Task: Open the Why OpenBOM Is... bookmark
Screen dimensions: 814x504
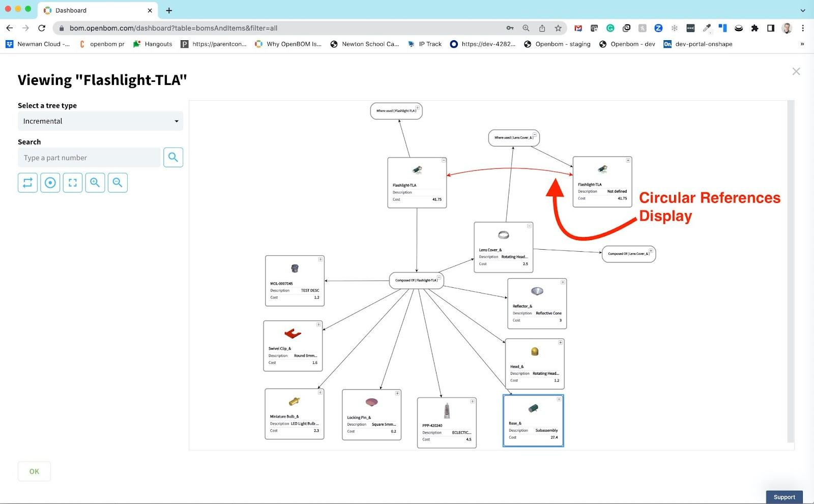Action: coord(288,44)
